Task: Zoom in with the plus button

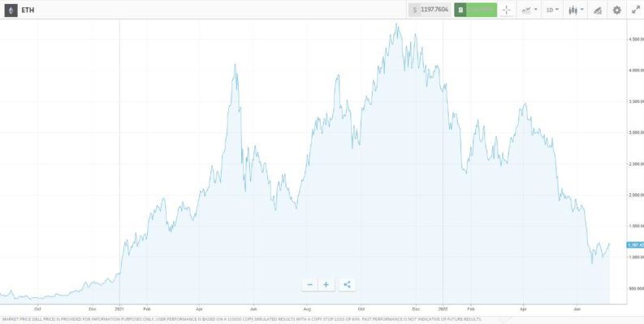Action: tap(326, 284)
